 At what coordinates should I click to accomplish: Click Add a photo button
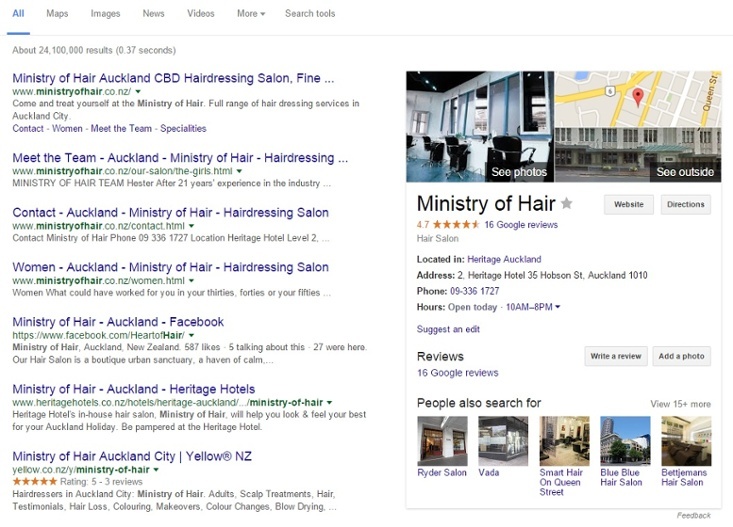pyautogui.click(x=681, y=356)
